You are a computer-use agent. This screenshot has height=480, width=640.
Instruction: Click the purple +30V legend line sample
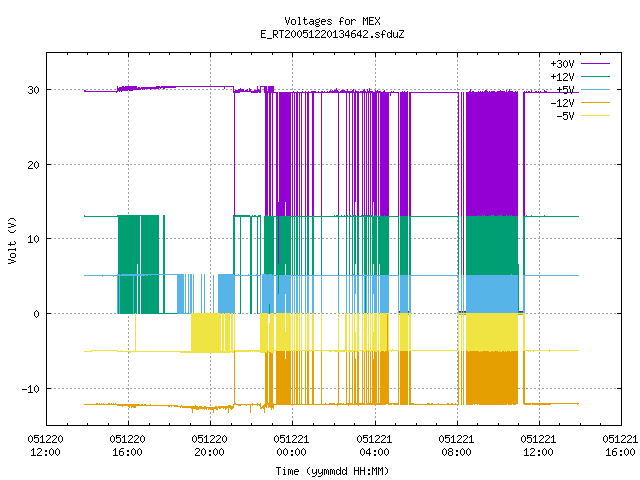595,64
